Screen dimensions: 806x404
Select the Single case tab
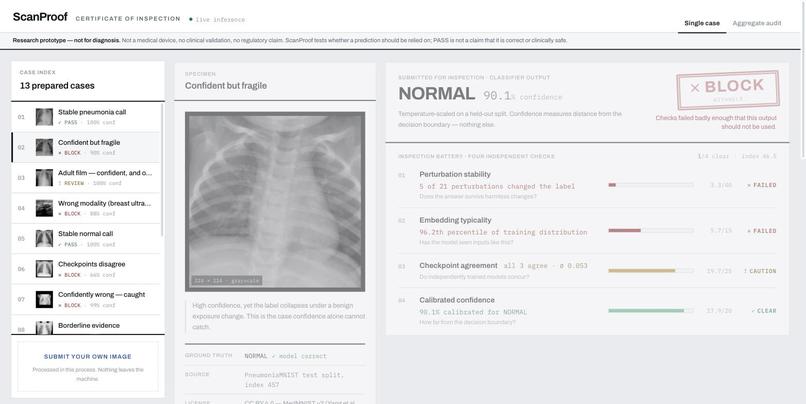[x=702, y=23]
